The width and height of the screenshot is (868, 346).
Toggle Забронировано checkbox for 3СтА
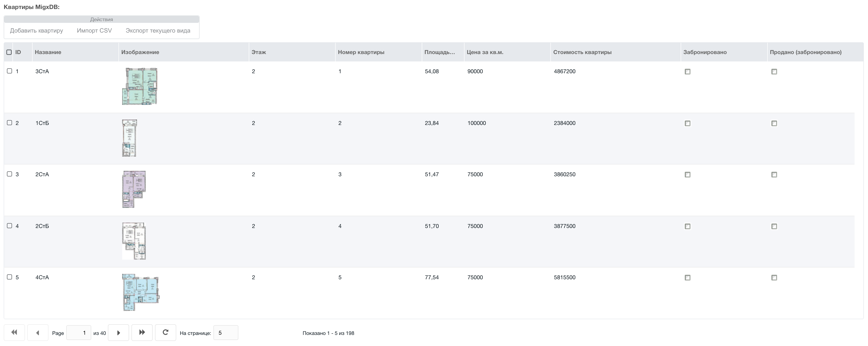click(688, 71)
